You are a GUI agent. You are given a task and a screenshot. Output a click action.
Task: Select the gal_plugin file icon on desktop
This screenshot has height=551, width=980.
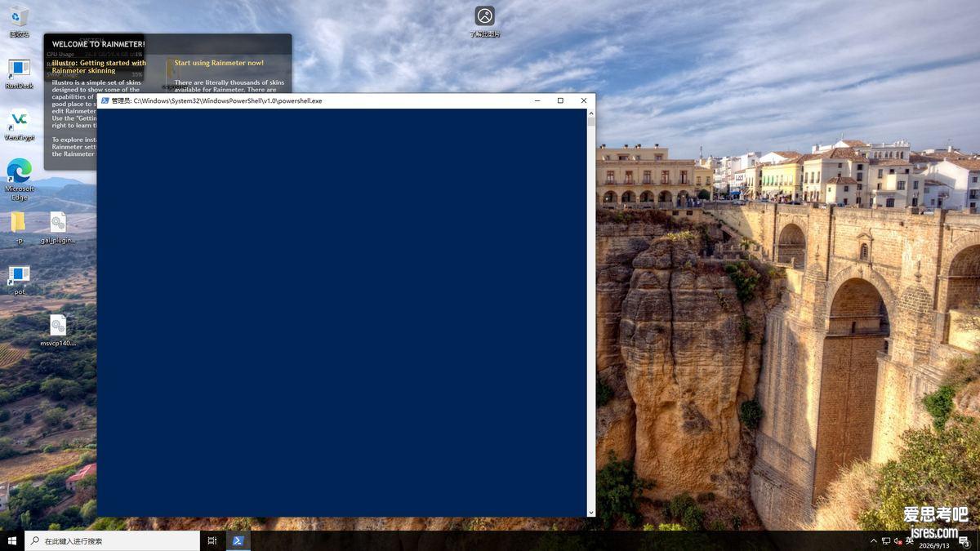coord(57,228)
